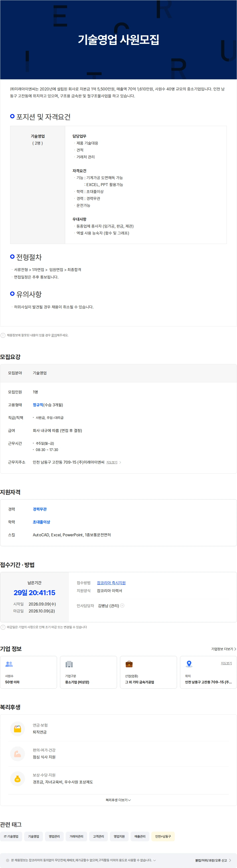The image size is (237, 868).
Task: Click the deadline date 2026.10.09(금)
Action: click(x=42, y=610)
